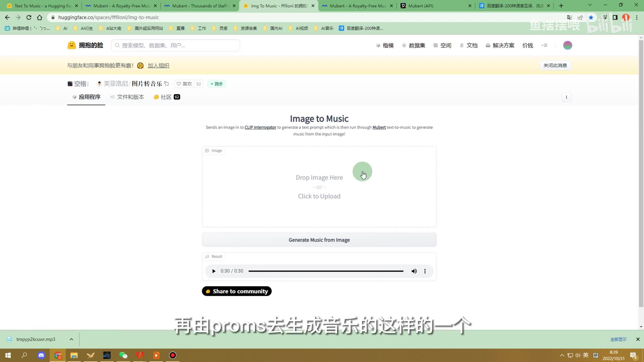This screenshot has width=644, height=362.
Task: Expand the downloaded mp3 options chevron
Action: (71, 339)
